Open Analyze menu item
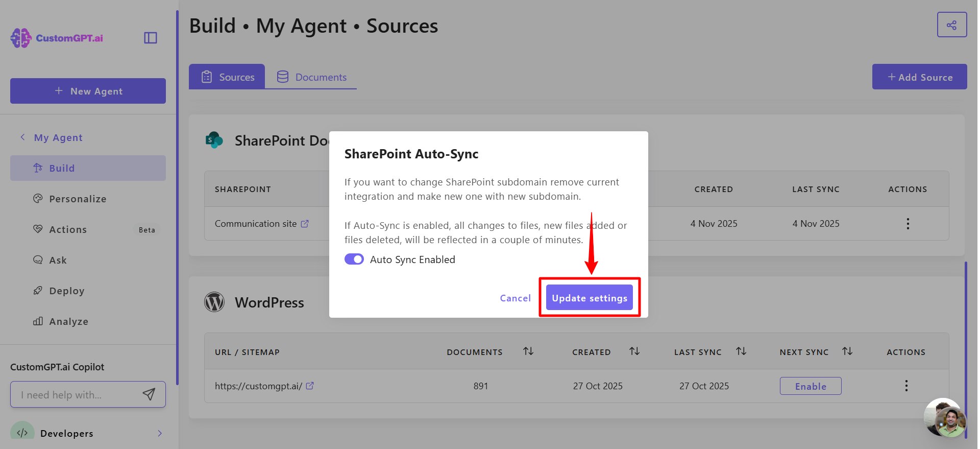Screen dimensions: 980x449 pyautogui.click(x=88, y=321)
